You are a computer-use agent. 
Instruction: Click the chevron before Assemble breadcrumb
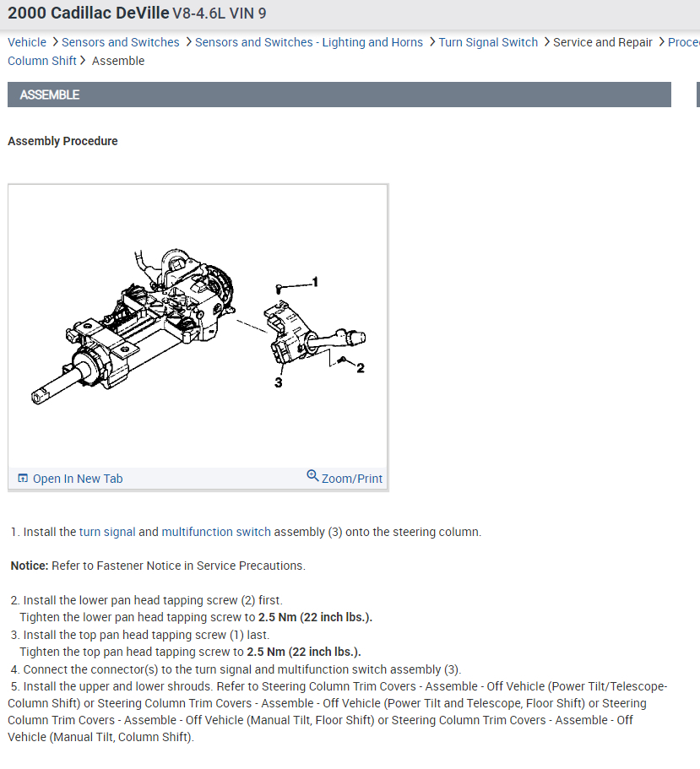(x=84, y=60)
